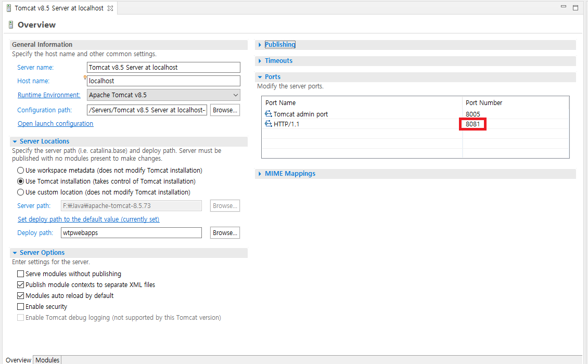
Task: Select Use Tomcat installation radio button
Action: 21,181
